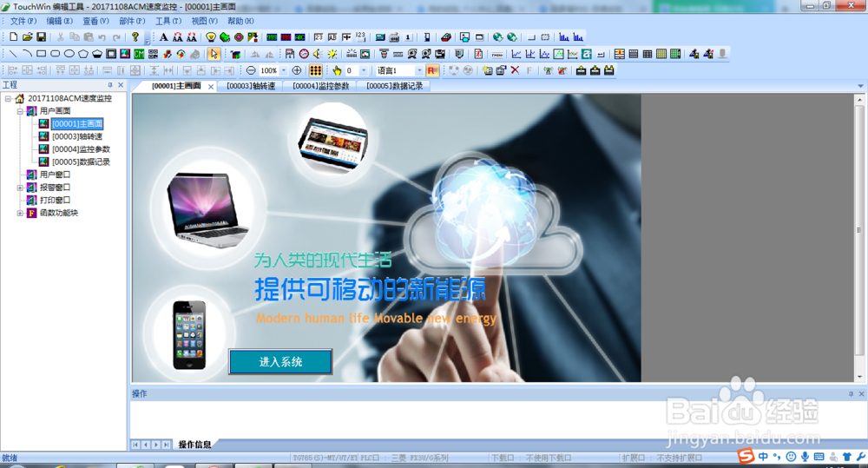Select the 打印窗口 tree item
Viewport: 868px width, 468px height.
point(55,201)
